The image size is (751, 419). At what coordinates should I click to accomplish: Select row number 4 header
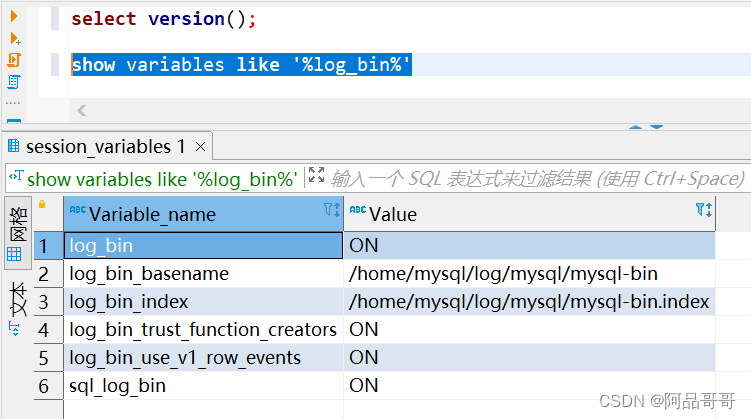tap(48, 330)
